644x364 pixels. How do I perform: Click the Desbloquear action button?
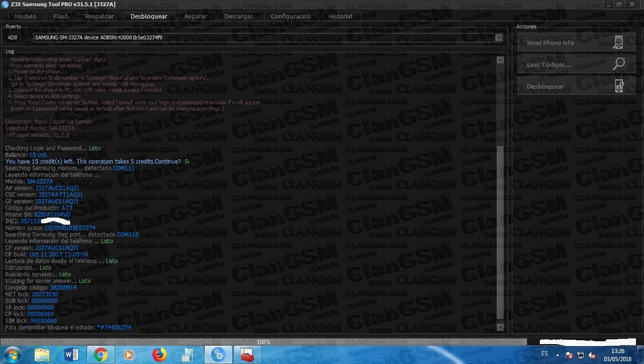click(576, 86)
